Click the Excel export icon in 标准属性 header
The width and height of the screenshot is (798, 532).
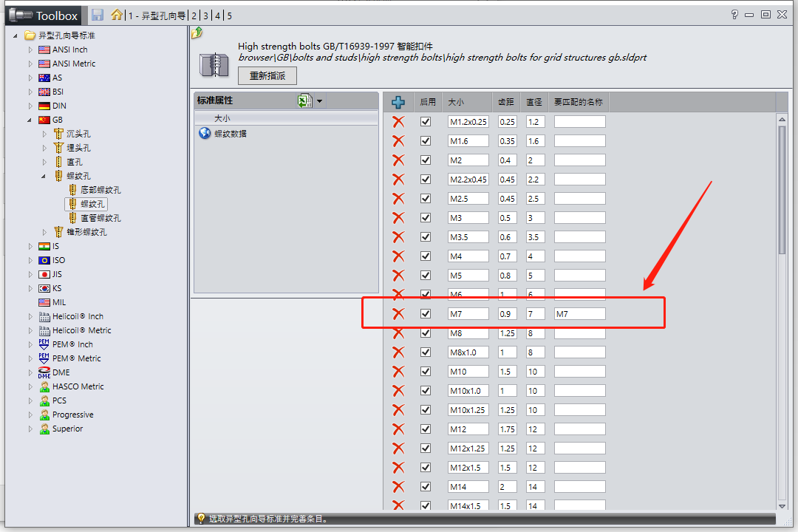[x=304, y=101]
